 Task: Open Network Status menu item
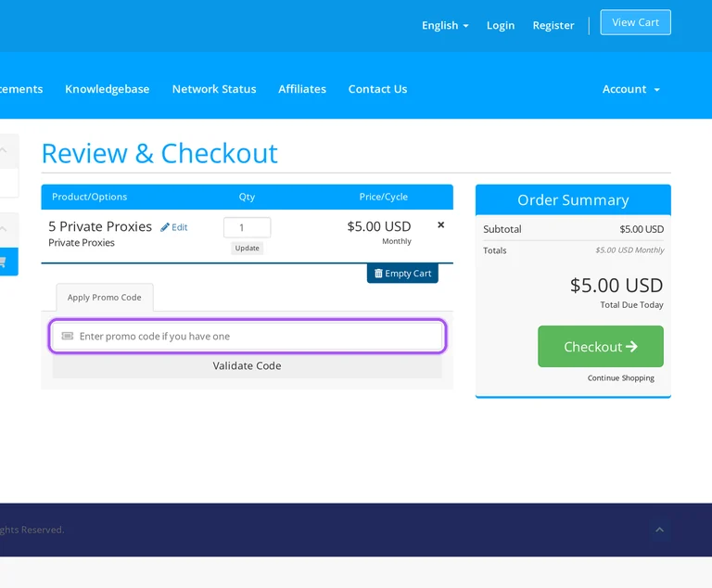[214, 89]
